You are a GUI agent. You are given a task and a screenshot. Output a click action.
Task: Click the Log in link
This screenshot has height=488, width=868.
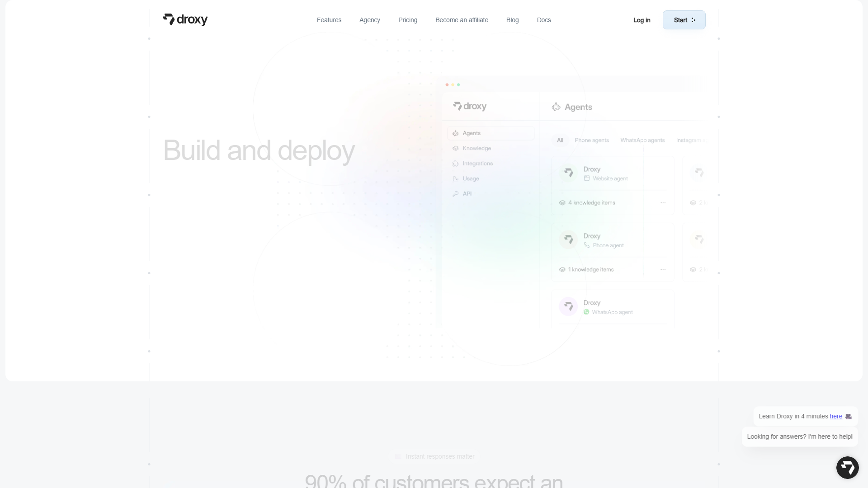coord(642,20)
